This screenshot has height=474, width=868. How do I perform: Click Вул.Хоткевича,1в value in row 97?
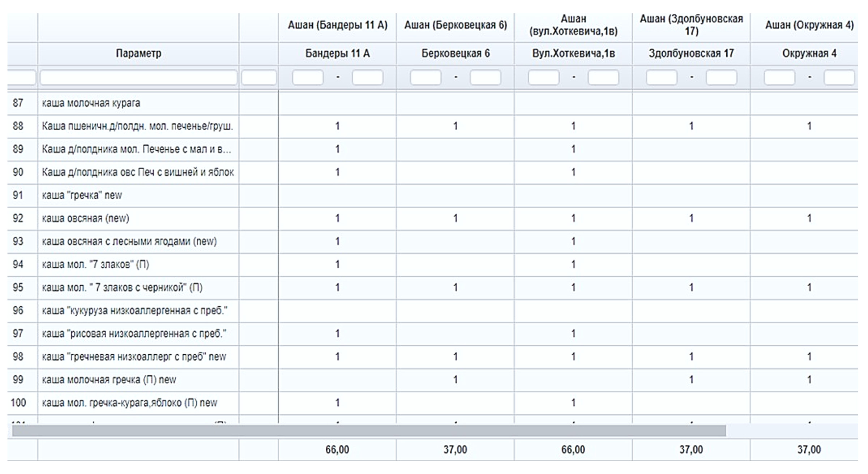573,334
